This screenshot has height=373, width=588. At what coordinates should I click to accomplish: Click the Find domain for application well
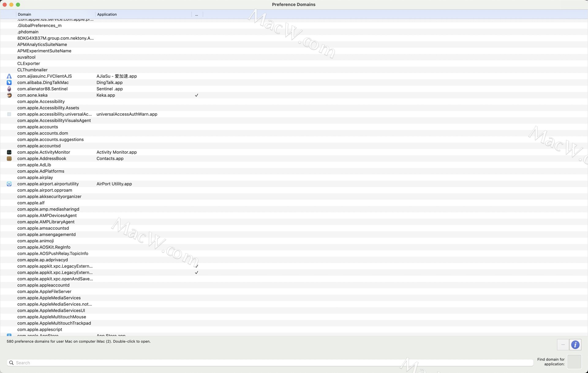pos(574,362)
